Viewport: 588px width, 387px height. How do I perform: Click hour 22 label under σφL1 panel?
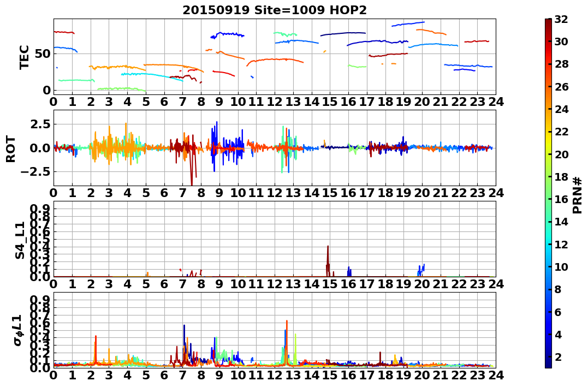click(x=459, y=375)
